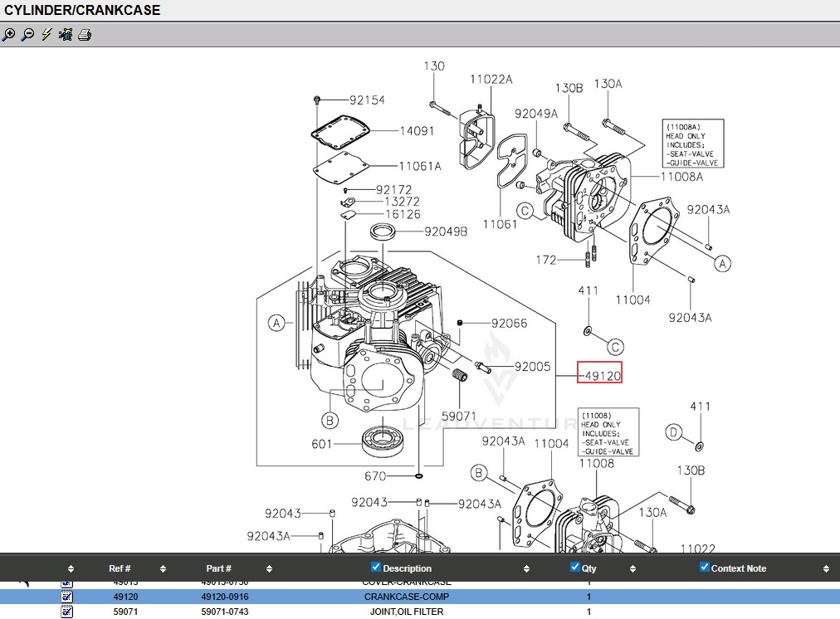
Task: Click the zoom out magnifier icon
Action: pyautogui.click(x=27, y=35)
